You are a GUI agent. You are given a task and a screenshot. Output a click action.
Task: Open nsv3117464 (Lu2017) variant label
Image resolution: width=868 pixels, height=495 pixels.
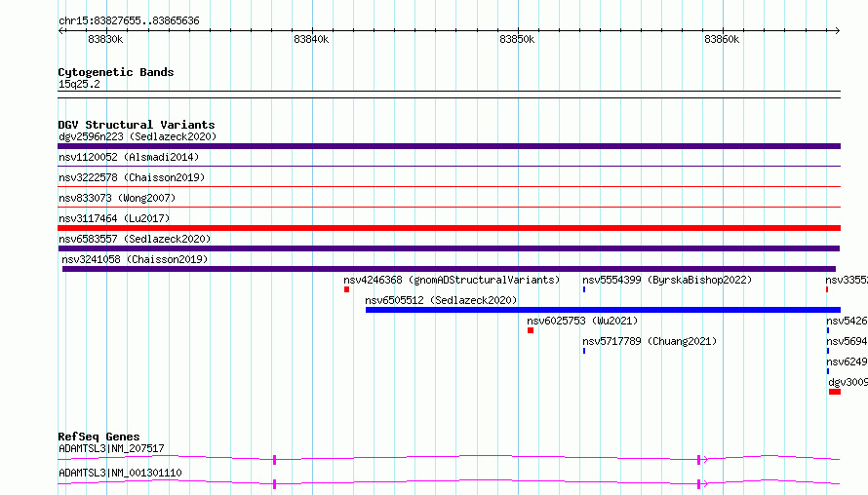(x=114, y=218)
